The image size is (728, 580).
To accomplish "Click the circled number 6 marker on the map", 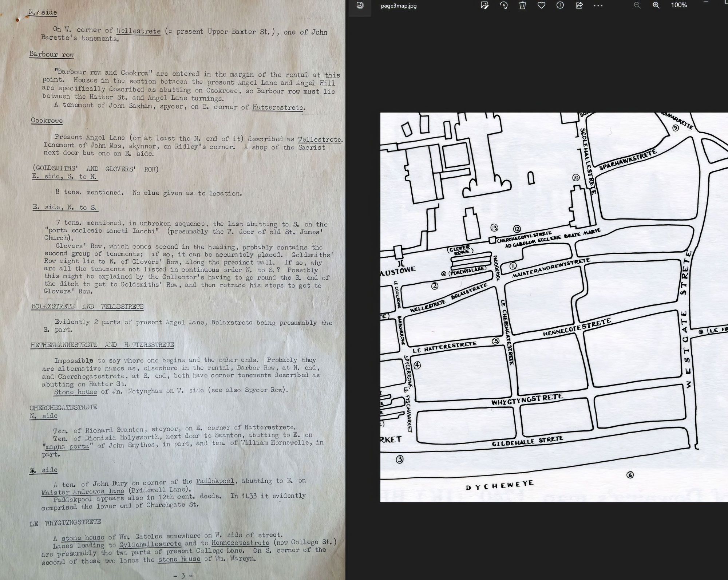I will pyautogui.click(x=630, y=475).
